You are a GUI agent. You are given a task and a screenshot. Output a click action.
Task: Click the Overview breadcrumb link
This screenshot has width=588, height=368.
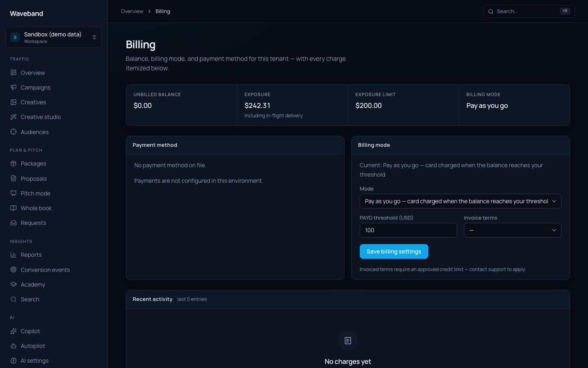tap(132, 11)
